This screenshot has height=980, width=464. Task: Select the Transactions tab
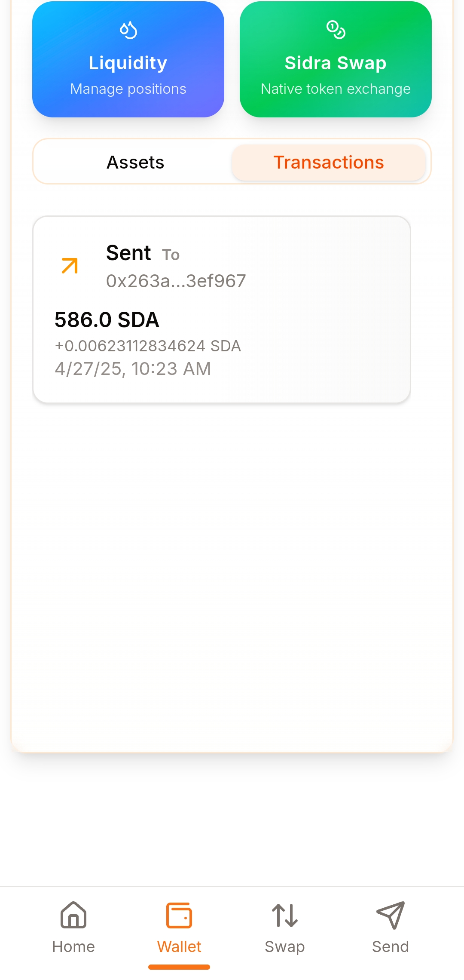click(x=329, y=163)
